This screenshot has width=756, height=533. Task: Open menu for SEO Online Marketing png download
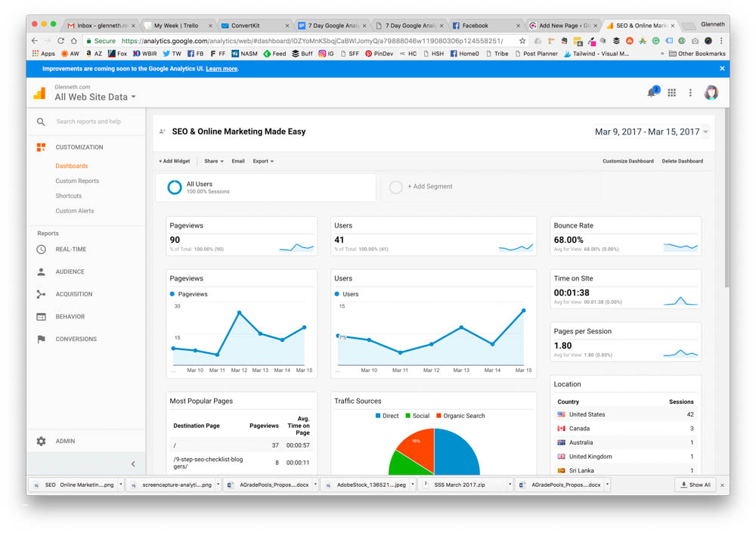[121, 485]
